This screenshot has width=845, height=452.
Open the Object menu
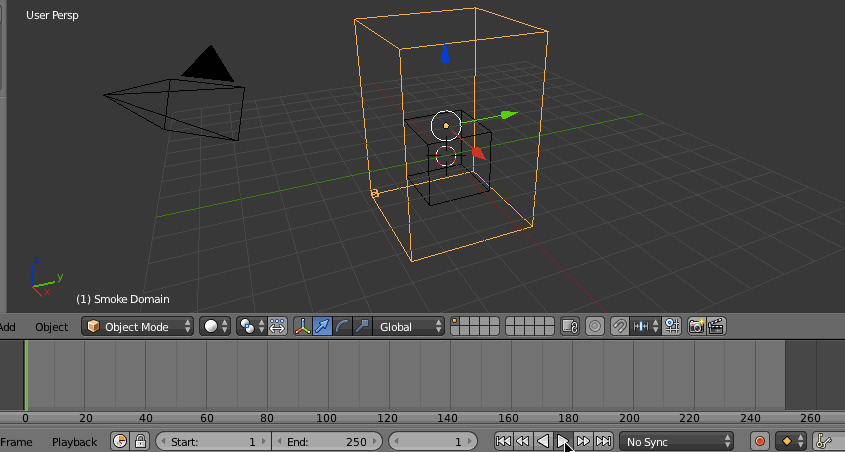pos(52,327)
